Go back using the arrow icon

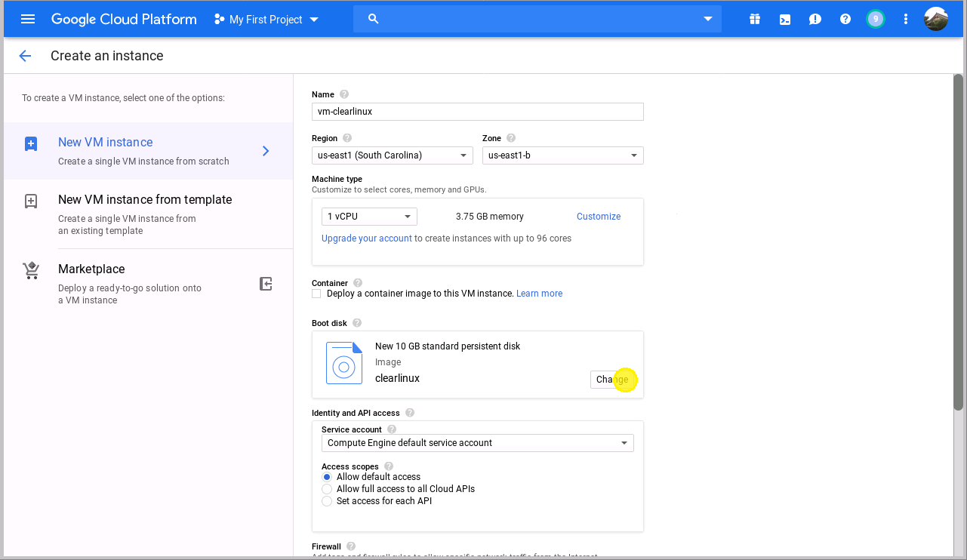[x=25, y=56]
